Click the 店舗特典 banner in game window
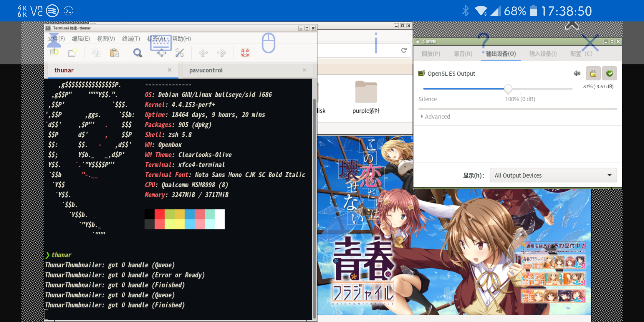The image size is (644, 322). coord(553,296)
